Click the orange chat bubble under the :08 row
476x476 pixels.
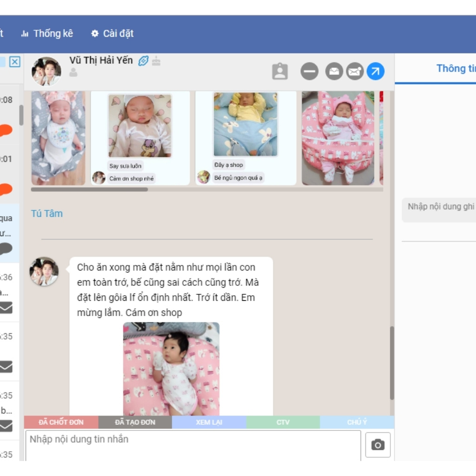pyautogui.click(x=6, y=130)
